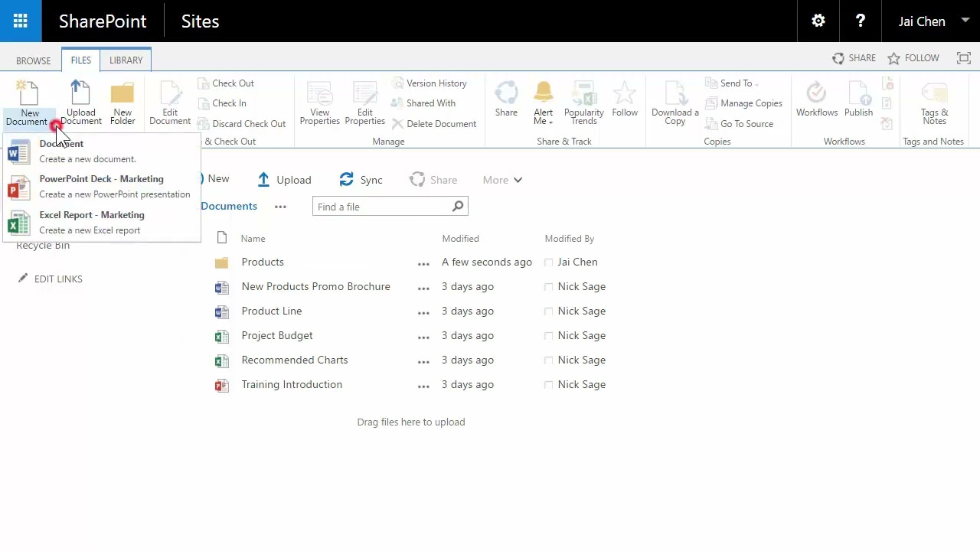The width and height of the screenshot is (980, 551).
Task: Click Discard Check Out in ribbon
Action: pyautogui.click(x=241, y=124)
